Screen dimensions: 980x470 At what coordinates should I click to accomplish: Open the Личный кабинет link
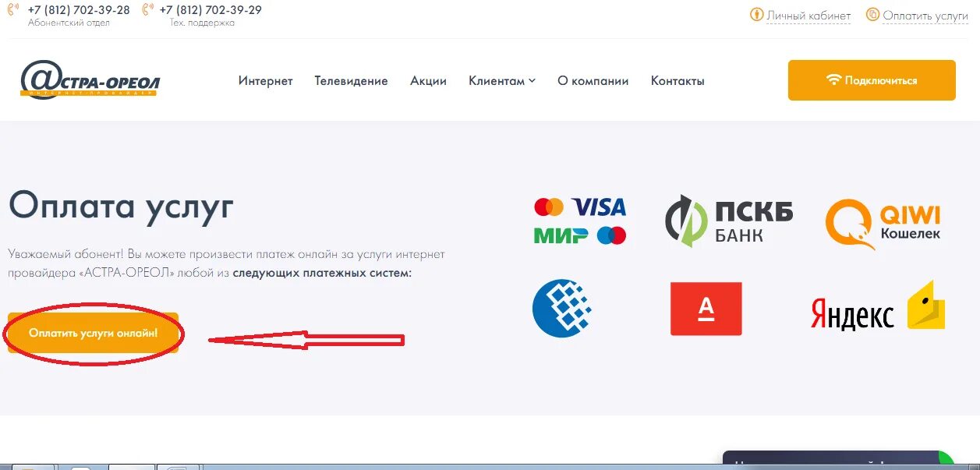[x=808, y=16]
